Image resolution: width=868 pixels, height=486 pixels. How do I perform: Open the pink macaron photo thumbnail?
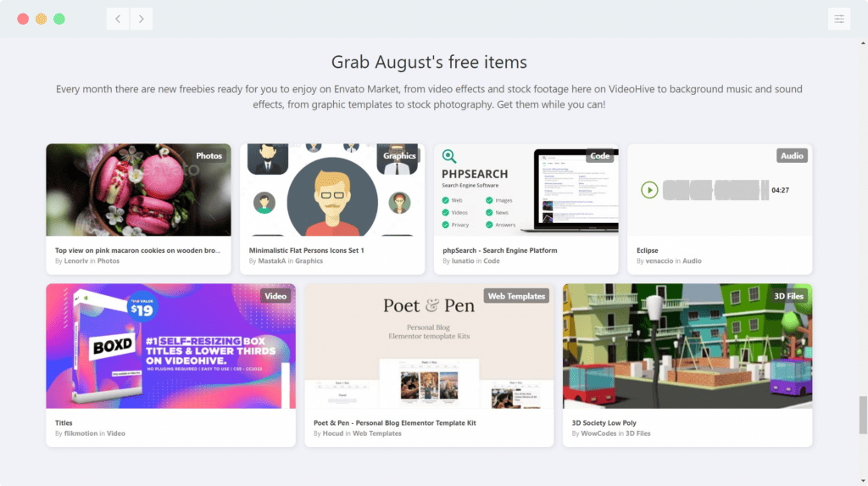[138, 190]
